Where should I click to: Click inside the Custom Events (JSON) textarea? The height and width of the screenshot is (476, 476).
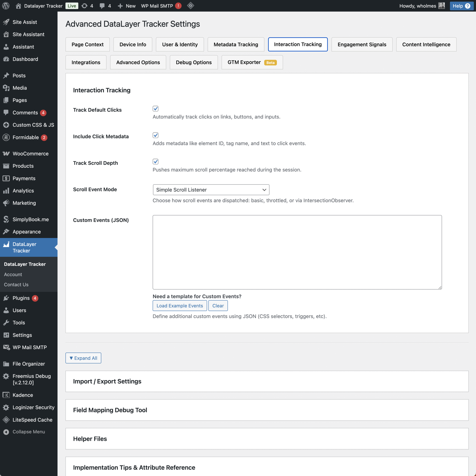point(297,252)
